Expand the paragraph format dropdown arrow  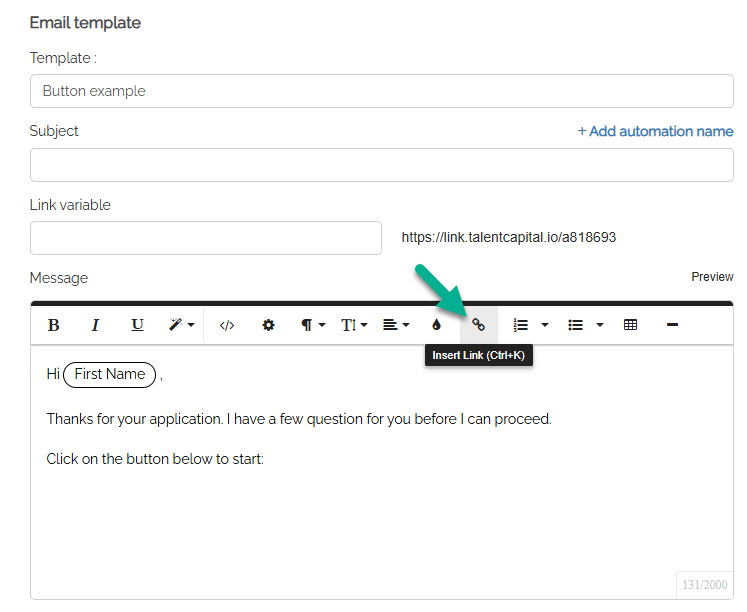[x=322, y=325]
